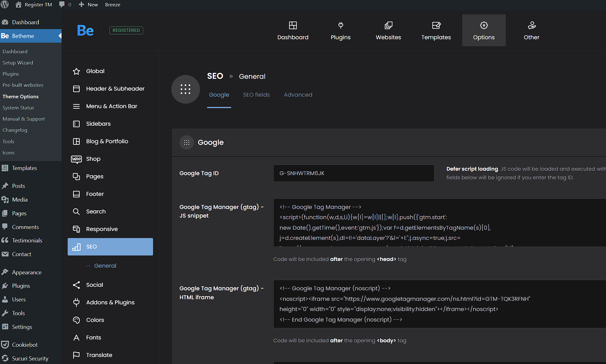Switch to the Google tab
This screenshot has height=364, width=606.
click(x=219, y=95)
